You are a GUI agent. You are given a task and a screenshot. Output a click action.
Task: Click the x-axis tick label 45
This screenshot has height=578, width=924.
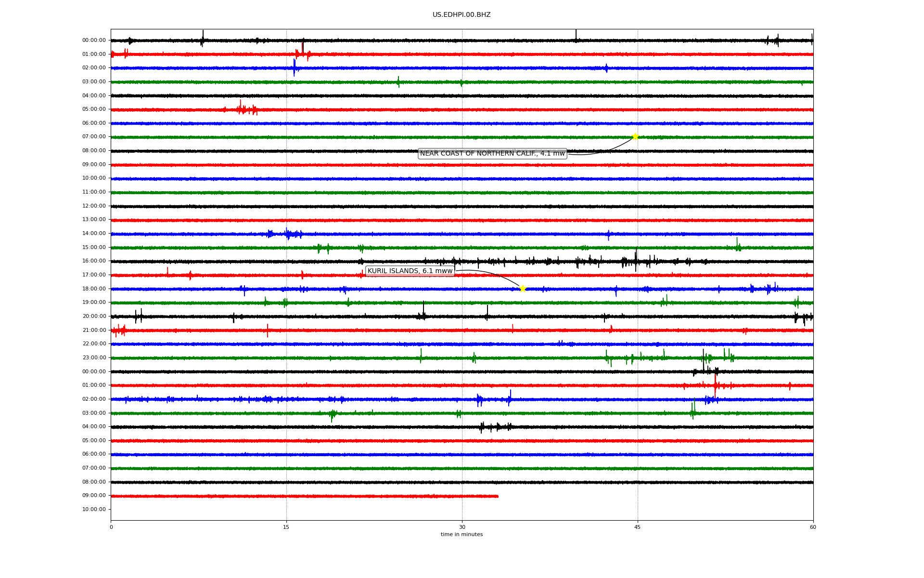(x=638, y=527)
